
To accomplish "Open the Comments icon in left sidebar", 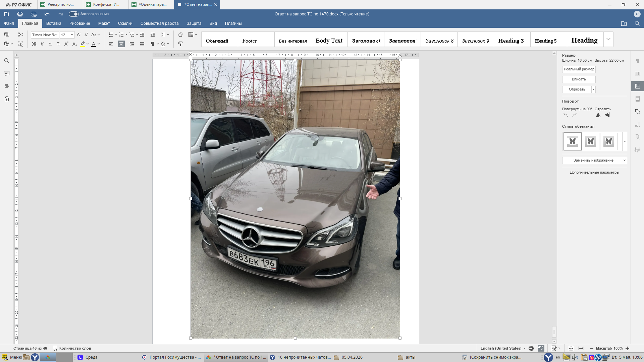I will pyautogui.click(x=7, y=73).
